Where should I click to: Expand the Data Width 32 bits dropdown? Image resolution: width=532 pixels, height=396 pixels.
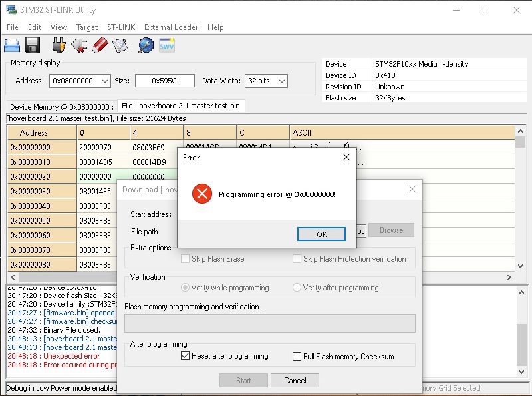[x=281, y=81]
